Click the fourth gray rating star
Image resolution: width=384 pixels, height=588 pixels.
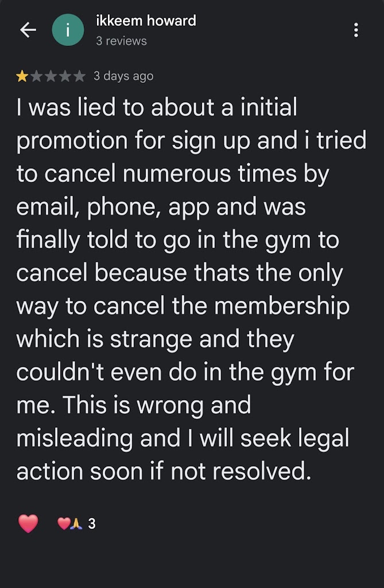65,76
